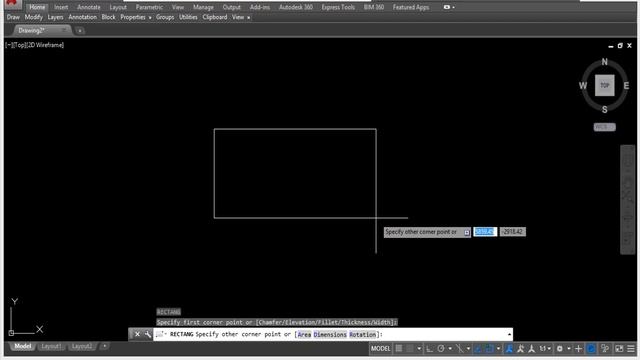Screen dimensions: 640x360
Task: Toggle snap mode in status bar
Action: point(410,349)
